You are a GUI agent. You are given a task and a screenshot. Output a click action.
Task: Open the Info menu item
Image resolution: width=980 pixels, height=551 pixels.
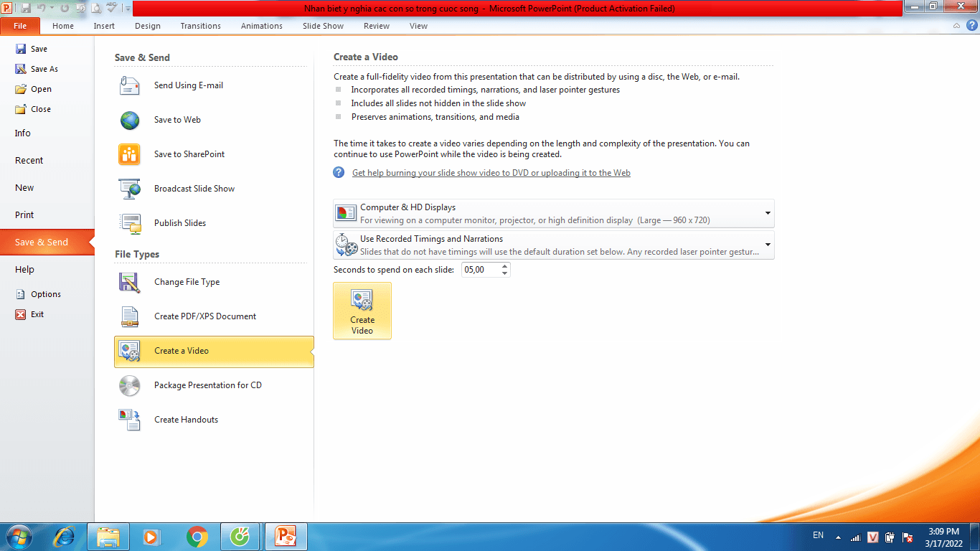(23, 133)
